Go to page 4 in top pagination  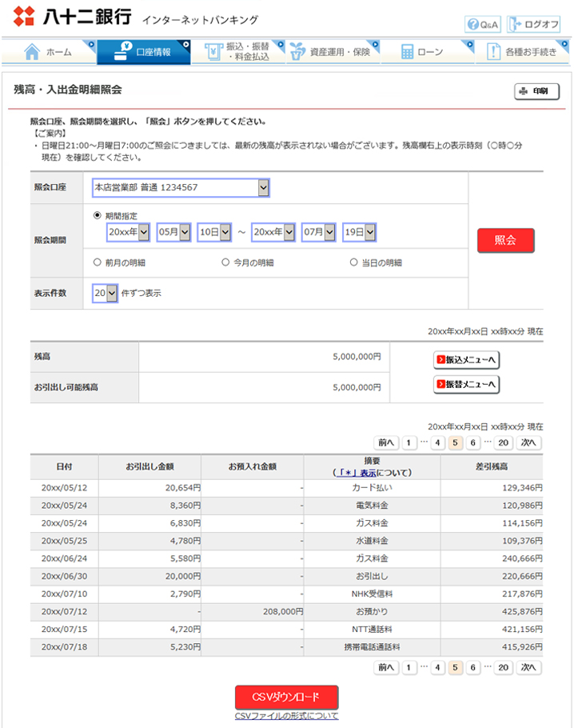click(x=437, y=442)
